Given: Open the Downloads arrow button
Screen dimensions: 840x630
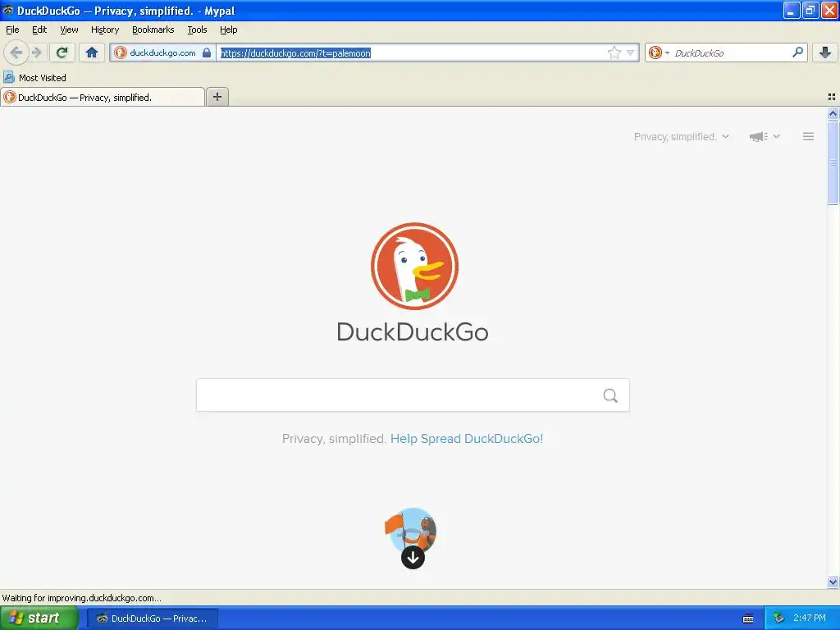Looking at the screenshot, I should (x=825, y=52).
